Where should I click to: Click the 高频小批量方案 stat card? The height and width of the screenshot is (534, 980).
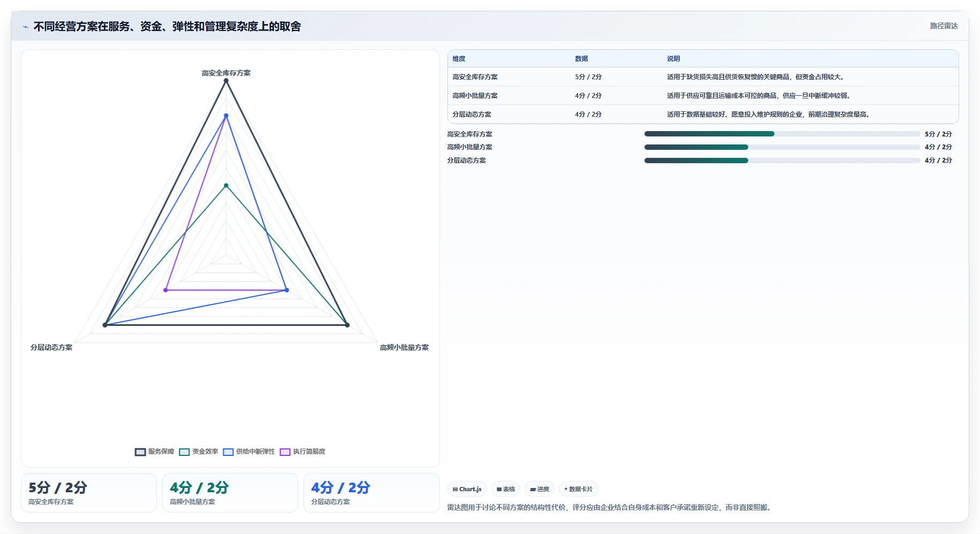(x=230, y=493)
